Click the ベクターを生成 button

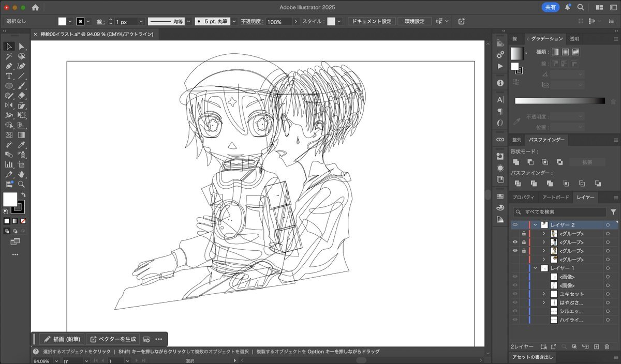pos(113,339)
